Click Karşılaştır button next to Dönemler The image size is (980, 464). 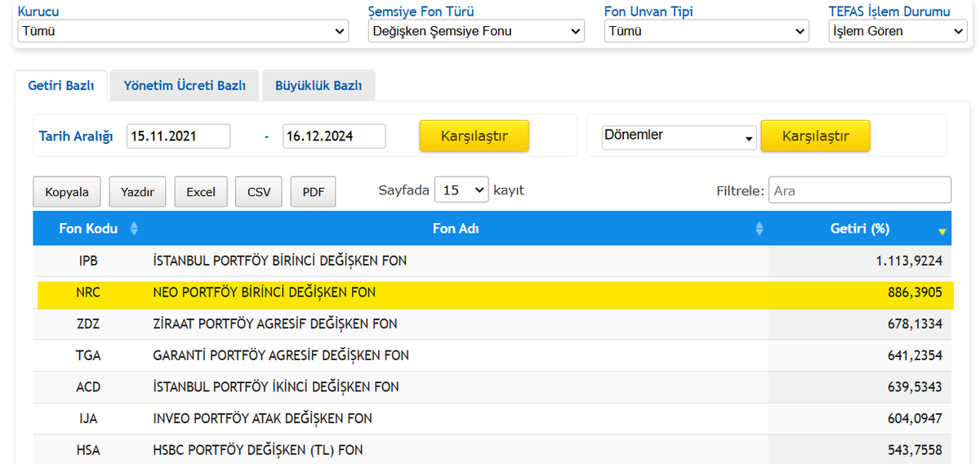815,136
